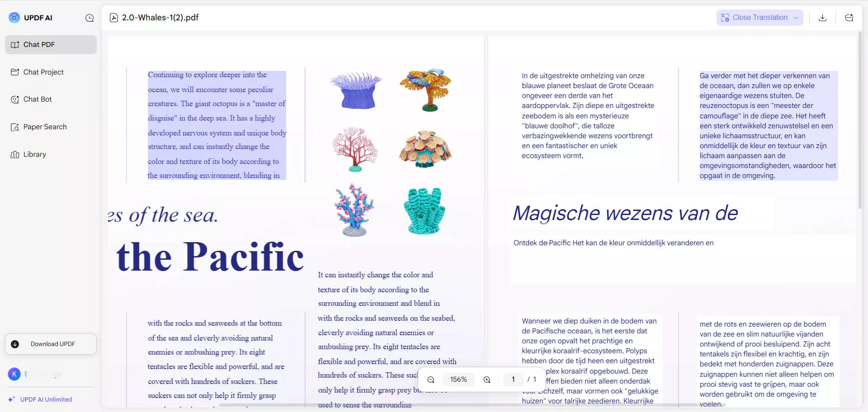This screenshot has height=412, width=868.
Task: Go to Chat Bot section
Action: click(38, 99)
